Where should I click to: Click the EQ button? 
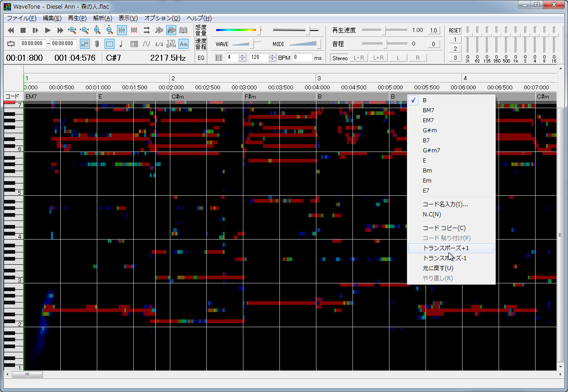tap(201, 58)
